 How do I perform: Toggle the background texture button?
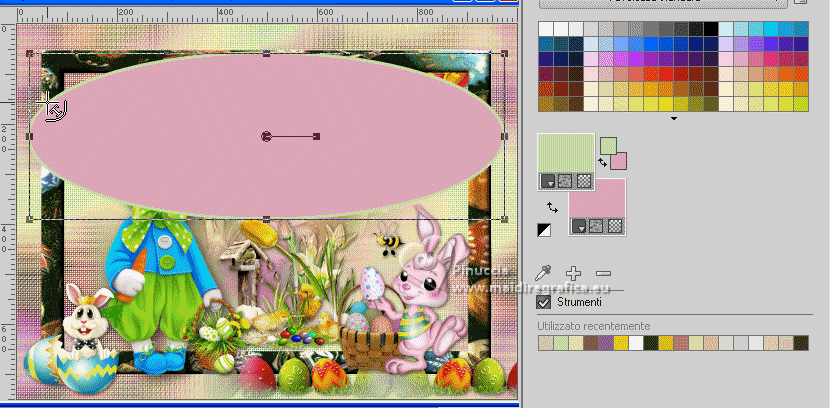pyautogui.click(x=597, y=227)
